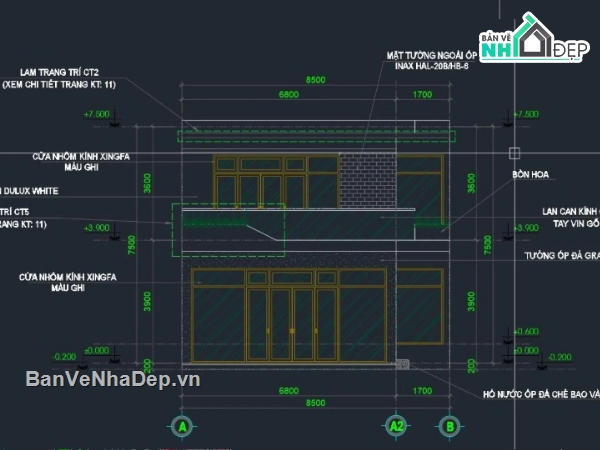Click the 'LAM TRANG TRÍ CT2' annotation

coord(59,72)
